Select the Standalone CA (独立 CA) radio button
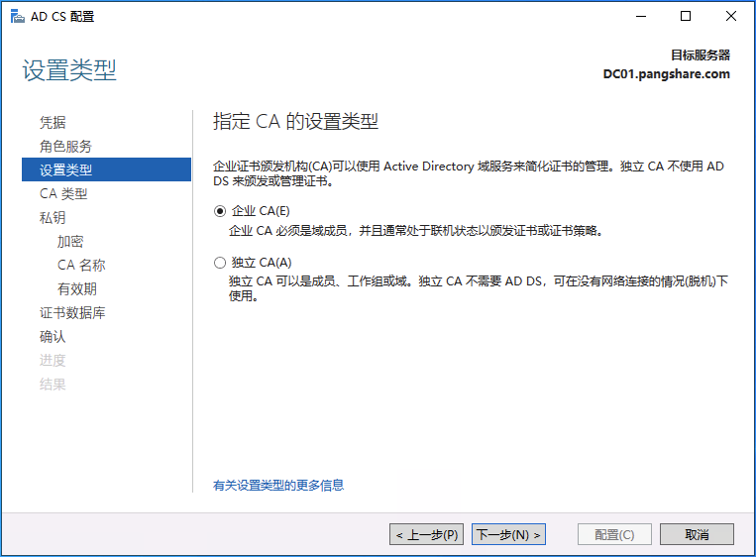The width and height of the screenshot is (756, 557). [x=220, y=263]
